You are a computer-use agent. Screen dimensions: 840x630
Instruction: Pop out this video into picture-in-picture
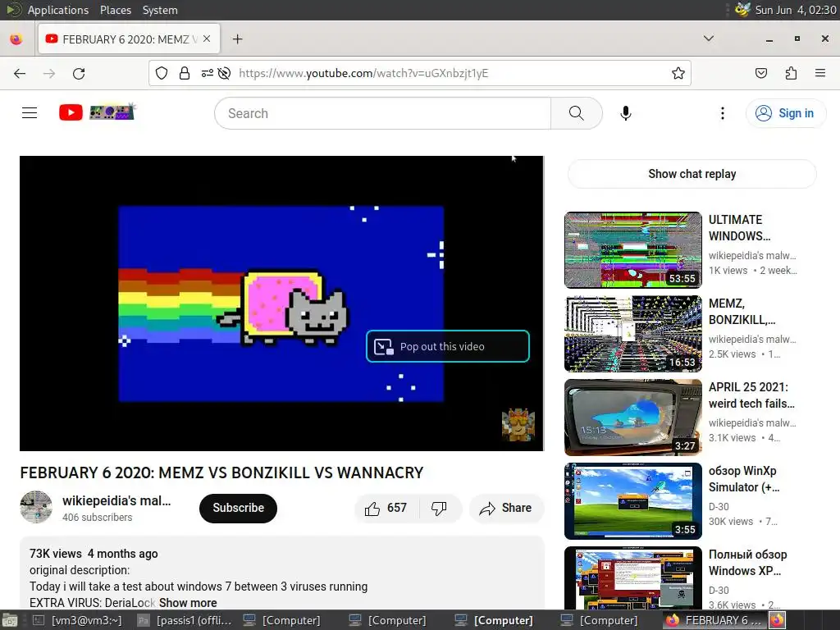448,347
